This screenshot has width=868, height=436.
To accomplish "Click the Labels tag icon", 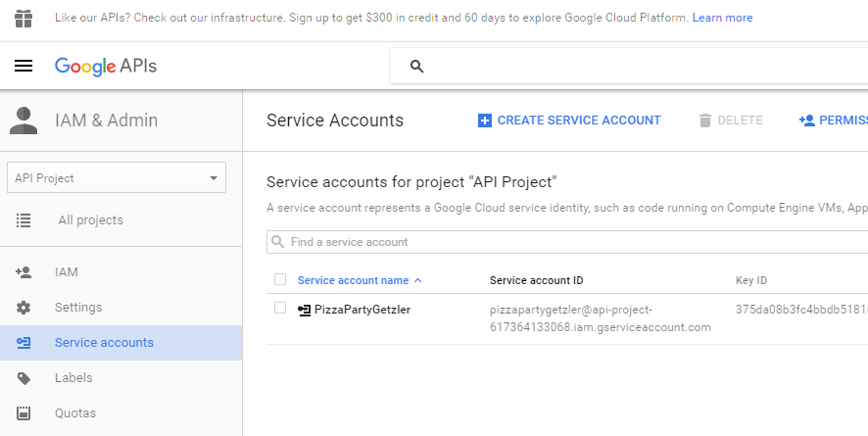I will point(24,378).
